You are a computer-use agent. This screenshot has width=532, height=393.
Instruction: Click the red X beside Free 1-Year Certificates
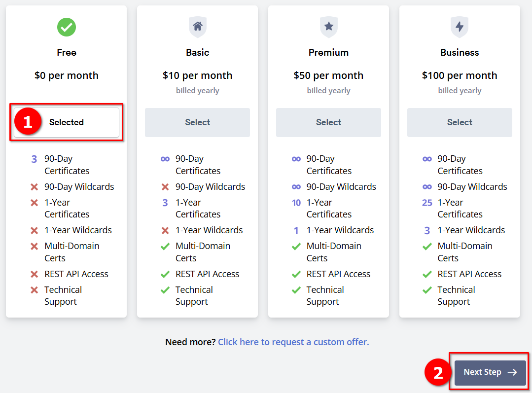point(35,203)
